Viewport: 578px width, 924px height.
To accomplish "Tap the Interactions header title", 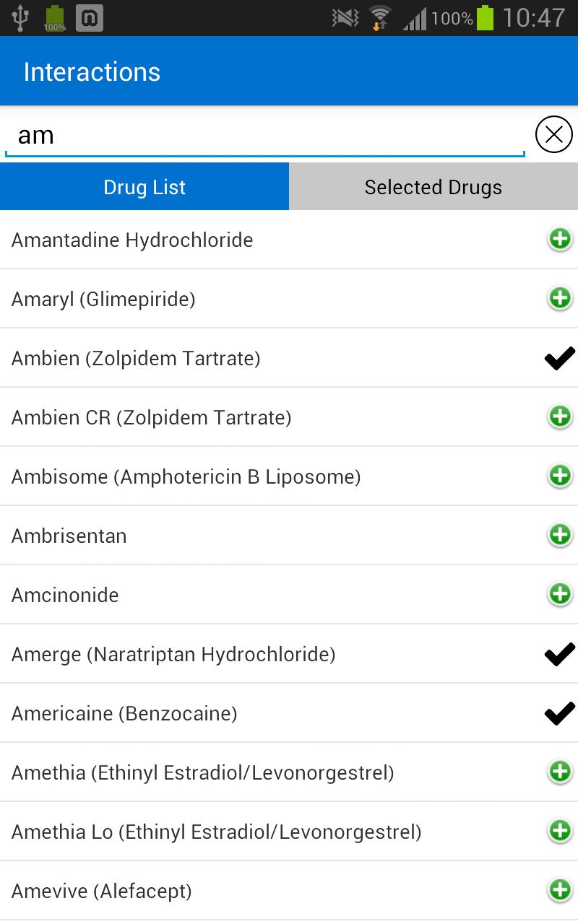I will point(92,72).
